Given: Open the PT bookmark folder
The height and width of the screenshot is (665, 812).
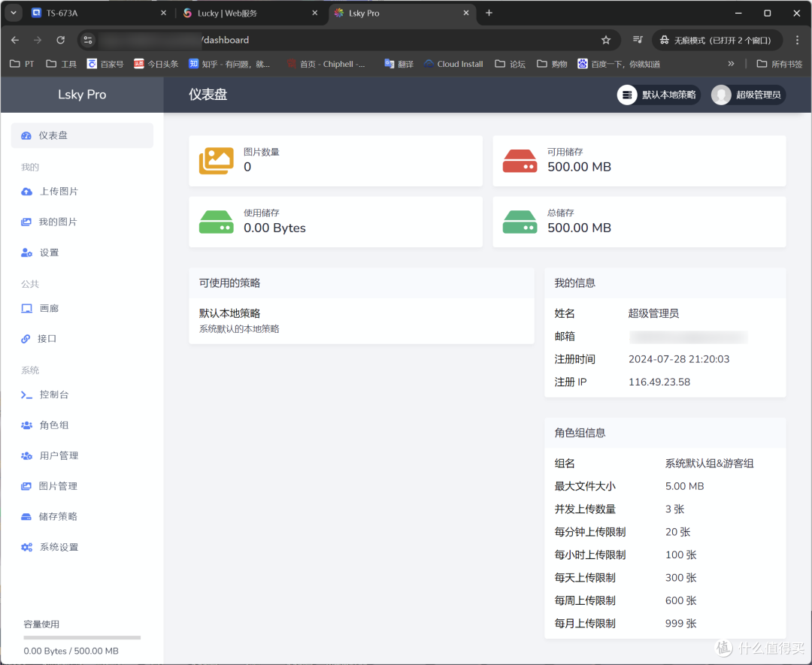Looking at the screenshot, I should point(23,64).
